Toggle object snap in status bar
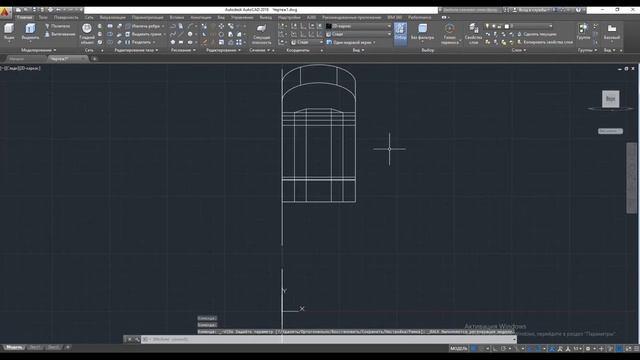 538,349
